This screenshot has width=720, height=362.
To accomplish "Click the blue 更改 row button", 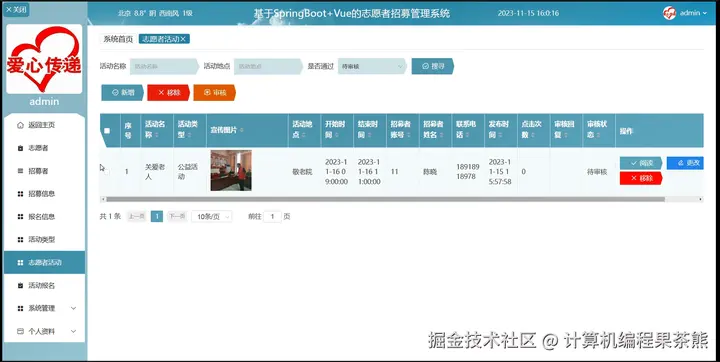I will pos(685,163).
